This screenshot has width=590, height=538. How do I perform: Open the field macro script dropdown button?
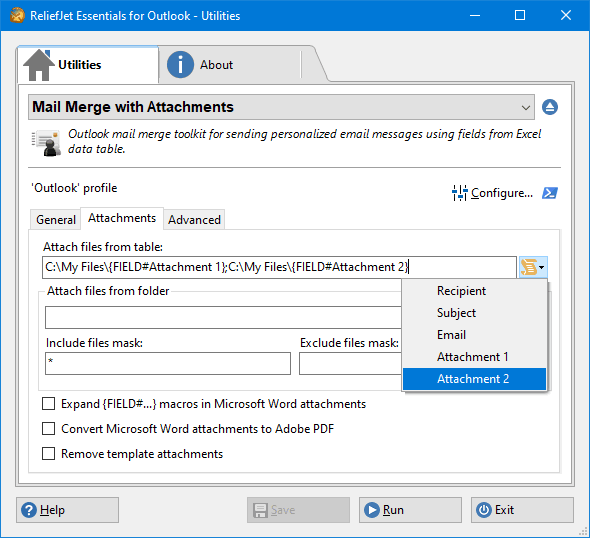(533, 267)
